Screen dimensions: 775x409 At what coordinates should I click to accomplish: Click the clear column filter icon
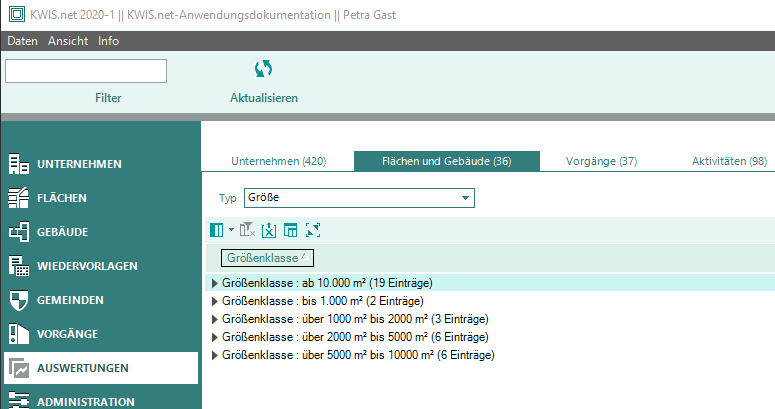247,230
